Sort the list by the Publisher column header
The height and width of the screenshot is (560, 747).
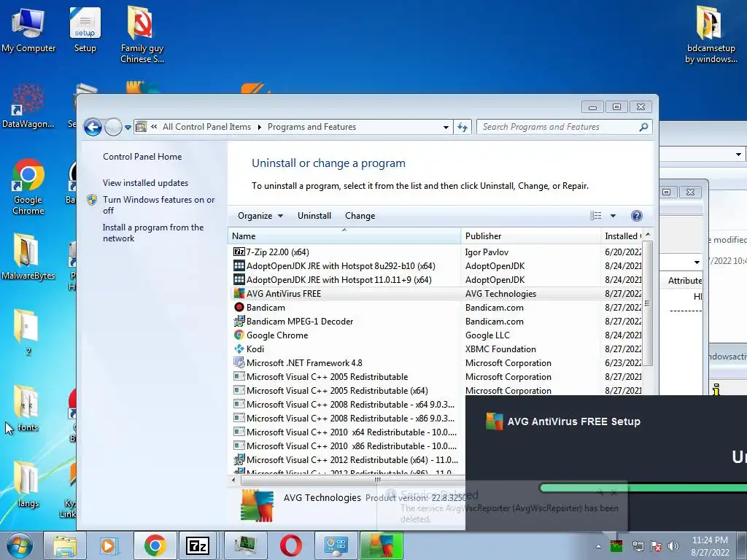point(530,236)
